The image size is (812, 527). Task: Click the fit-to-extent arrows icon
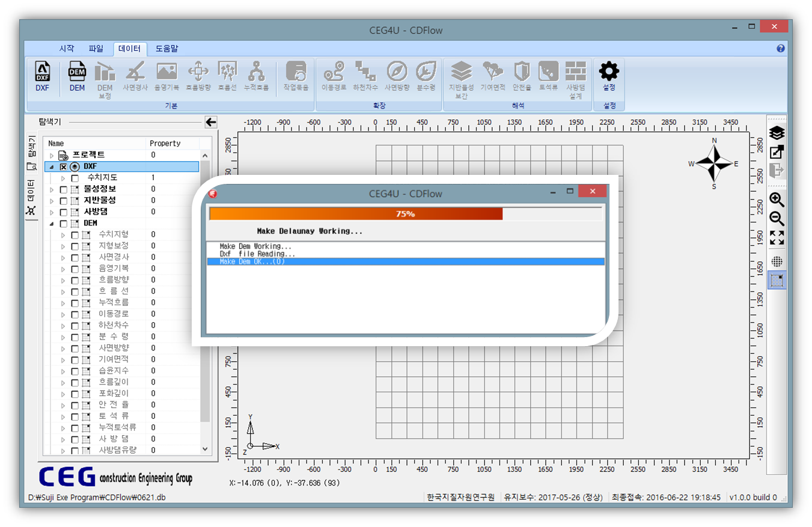tap(777, 237)
